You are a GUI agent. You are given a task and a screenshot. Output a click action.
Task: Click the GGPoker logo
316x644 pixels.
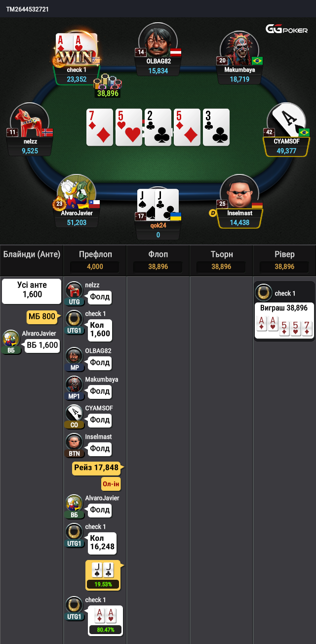click(x=286, y=30)
